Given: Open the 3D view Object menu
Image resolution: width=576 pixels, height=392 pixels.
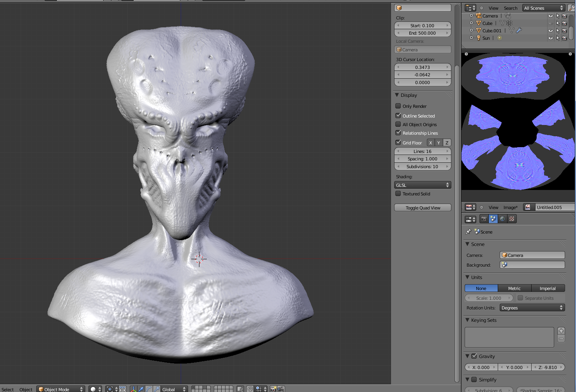Looking at the screenshot, I should (26, 389).
